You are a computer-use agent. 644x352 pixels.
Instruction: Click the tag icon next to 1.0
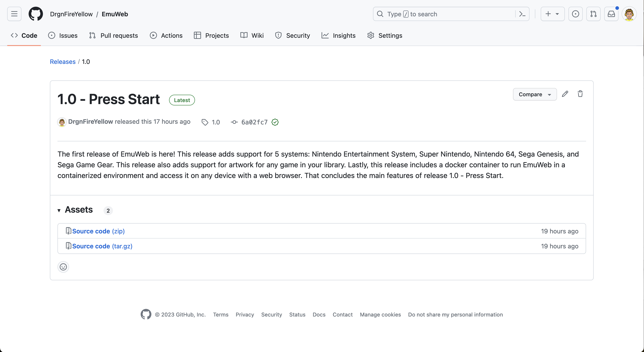pyautogui.click(x=205, y=122)
